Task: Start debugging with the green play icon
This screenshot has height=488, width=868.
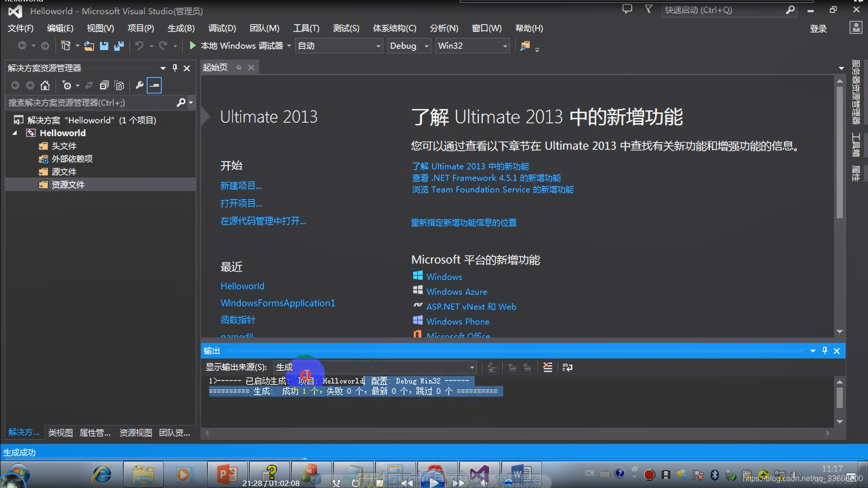Action: pos(193,46)
